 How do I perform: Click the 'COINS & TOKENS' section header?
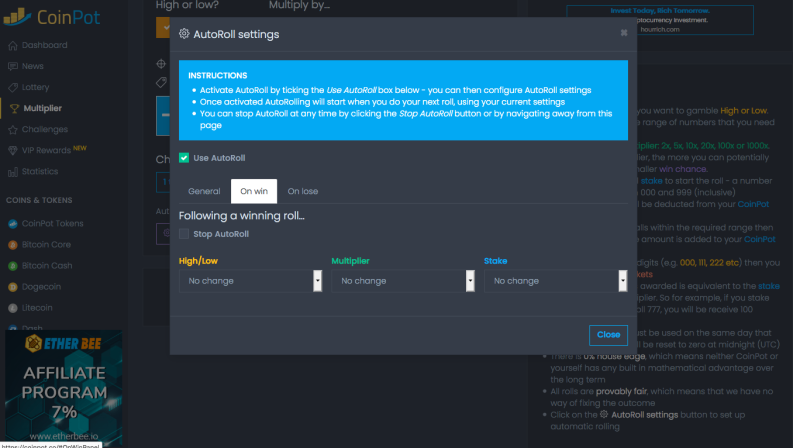coord(39,200)
